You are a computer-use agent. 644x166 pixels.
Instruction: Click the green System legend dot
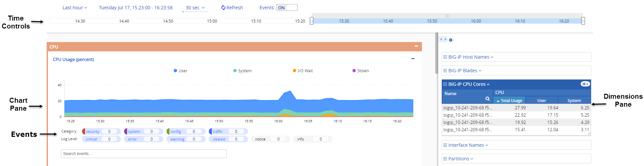(x=235, y=71)
